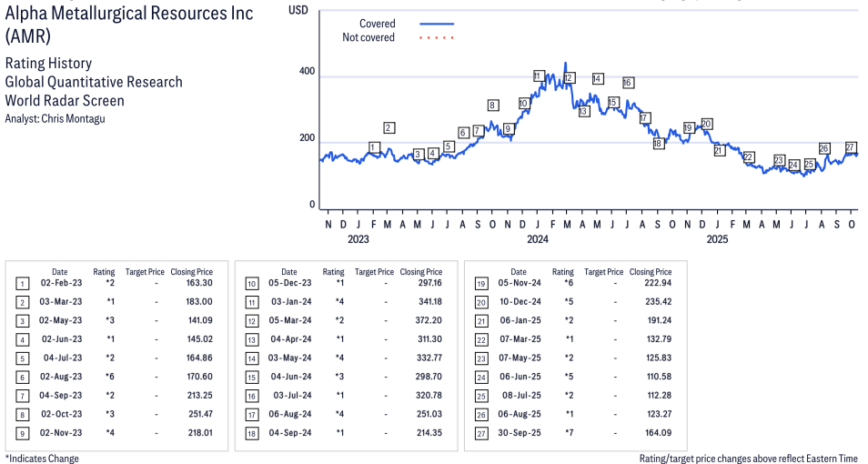Click the 05-Mar-24 rating history row
Screen dimensions: 868x464
click(x=348, y=320)
